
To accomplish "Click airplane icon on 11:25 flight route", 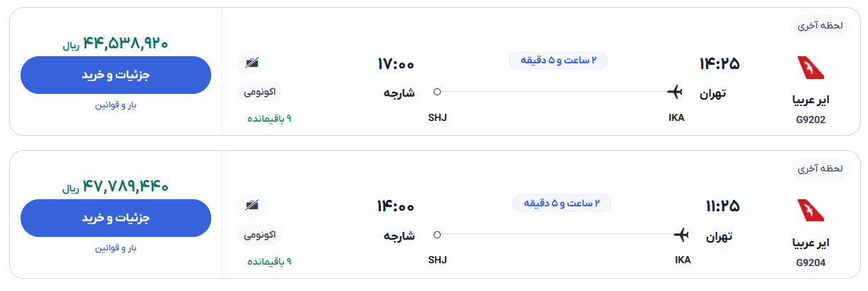I will [681, 235].
